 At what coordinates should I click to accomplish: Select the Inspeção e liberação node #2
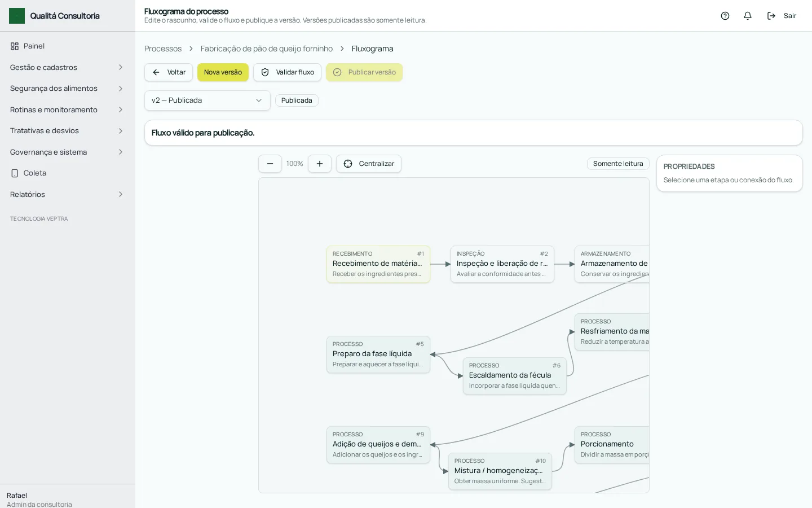pyautogui.click(x=502, y=264)
